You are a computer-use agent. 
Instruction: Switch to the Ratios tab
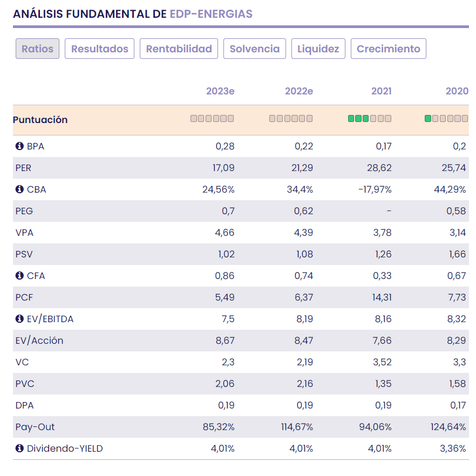tap(37, 49)
